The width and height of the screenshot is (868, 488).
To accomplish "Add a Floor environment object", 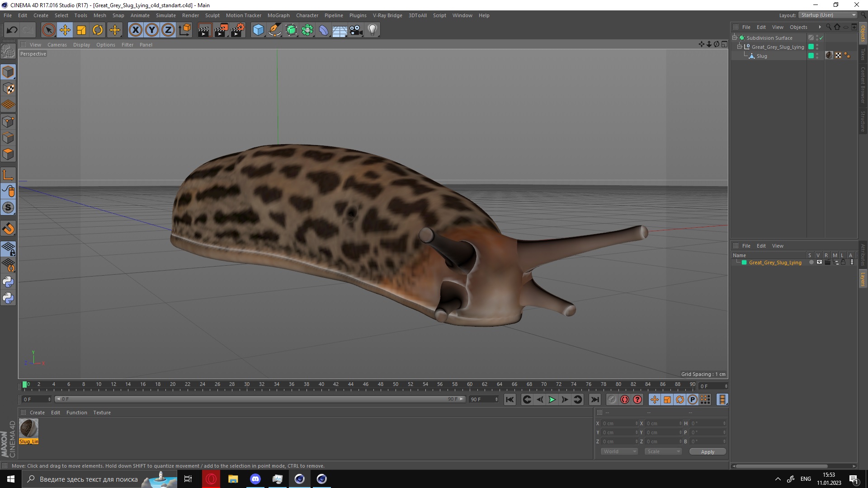I will tap(340, 30).
